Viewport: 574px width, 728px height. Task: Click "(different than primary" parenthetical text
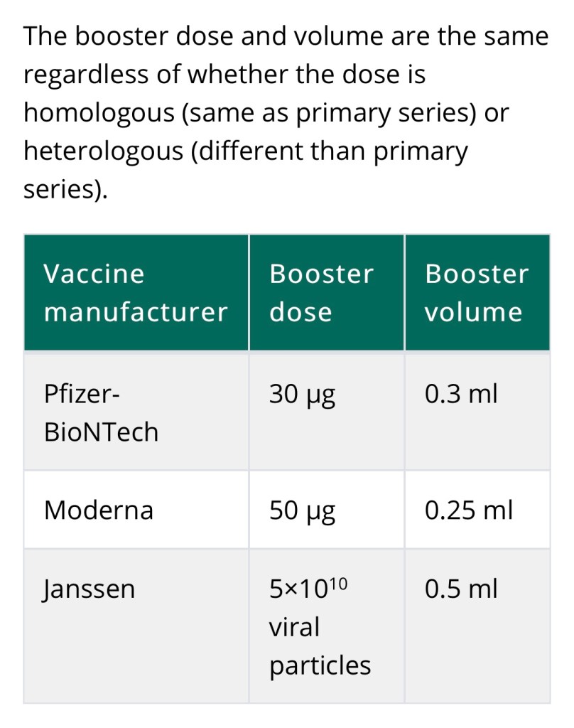pos(330,151)
